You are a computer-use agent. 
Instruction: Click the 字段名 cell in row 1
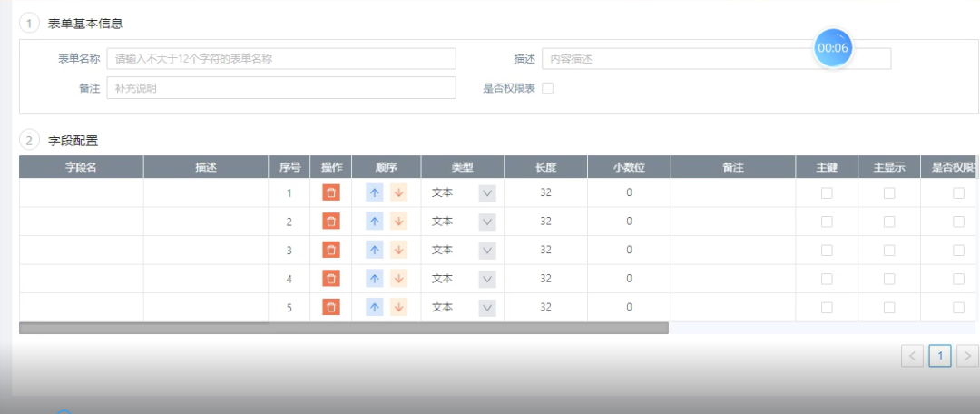82,192
